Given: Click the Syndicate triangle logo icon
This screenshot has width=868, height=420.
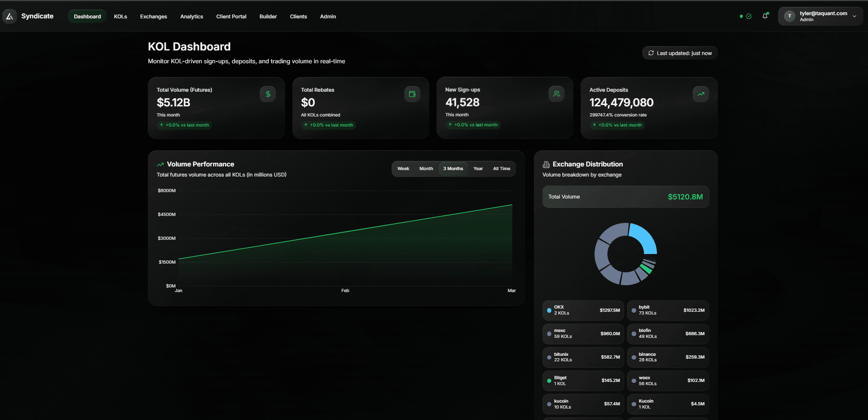Looking at the screenshot, I should (10, 16).
